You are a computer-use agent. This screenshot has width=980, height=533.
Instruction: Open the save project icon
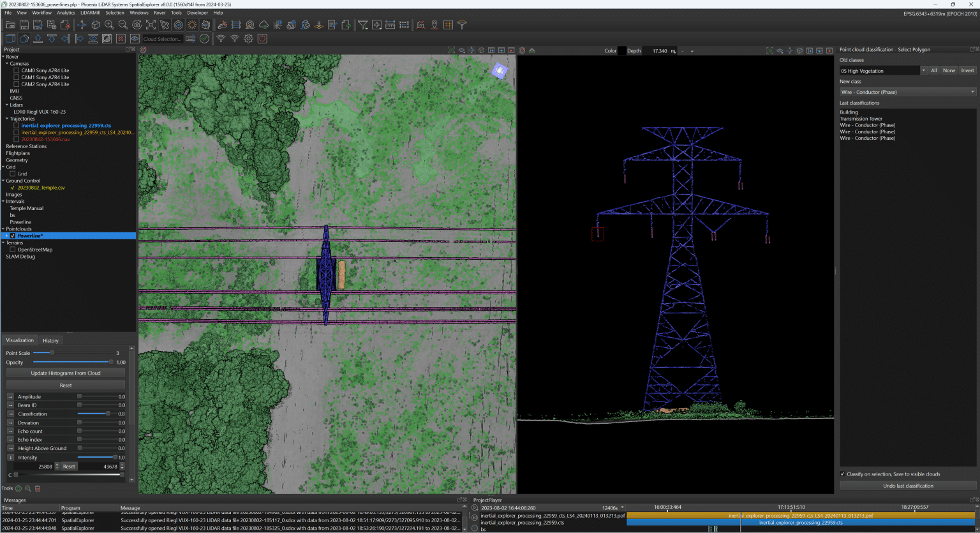point(24,24)
